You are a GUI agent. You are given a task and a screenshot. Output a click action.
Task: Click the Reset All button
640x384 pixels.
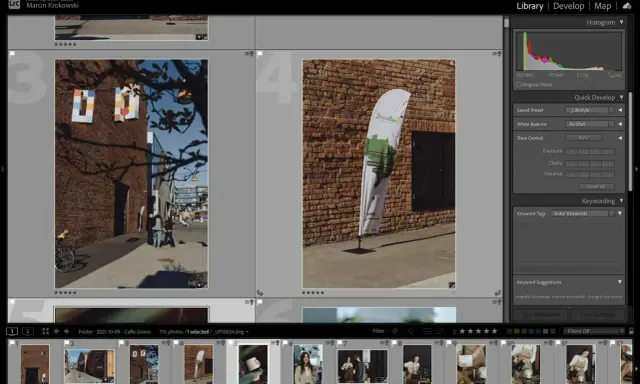click(596, 186)
